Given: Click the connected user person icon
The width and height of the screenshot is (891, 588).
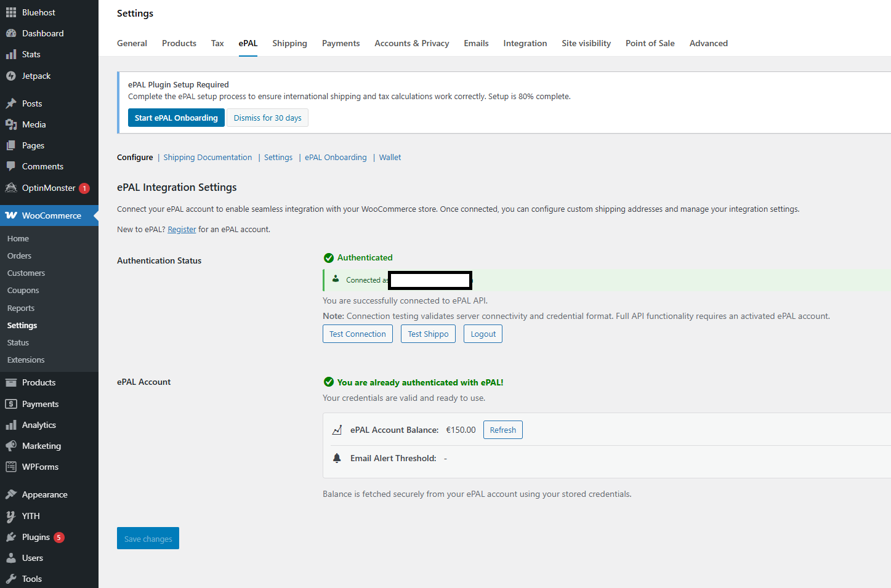Looking at the screenshot, I should coord(336,279).
